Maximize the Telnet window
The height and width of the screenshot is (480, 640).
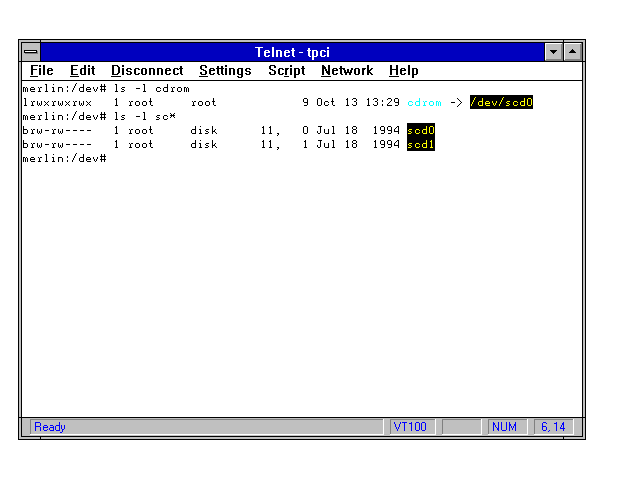573,51
